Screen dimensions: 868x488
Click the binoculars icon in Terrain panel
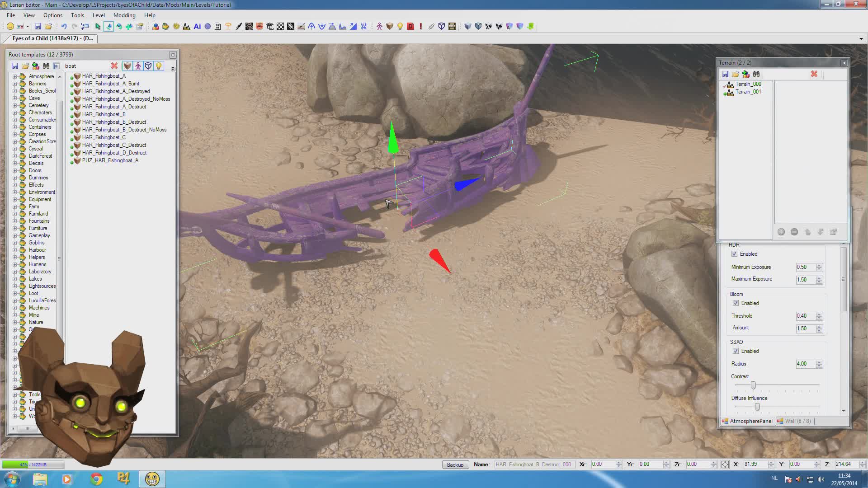[x=756, y=74]
